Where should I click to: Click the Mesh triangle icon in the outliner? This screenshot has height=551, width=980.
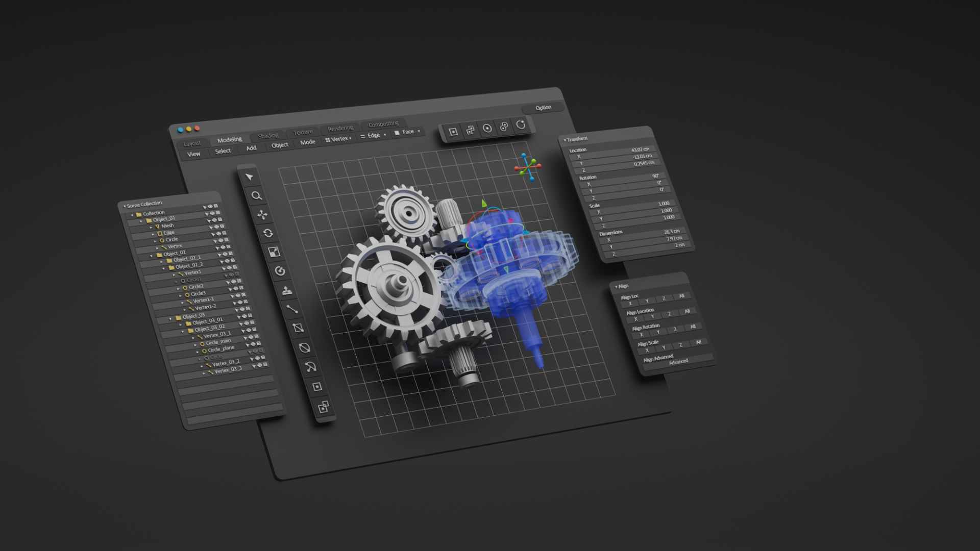(158, 227)
